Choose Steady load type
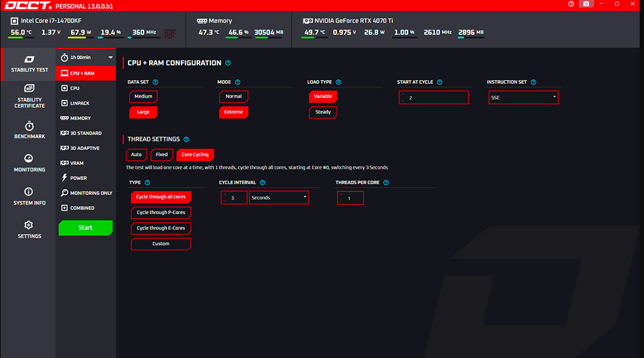This screenshot has height=358, width=644. [323, 112]
